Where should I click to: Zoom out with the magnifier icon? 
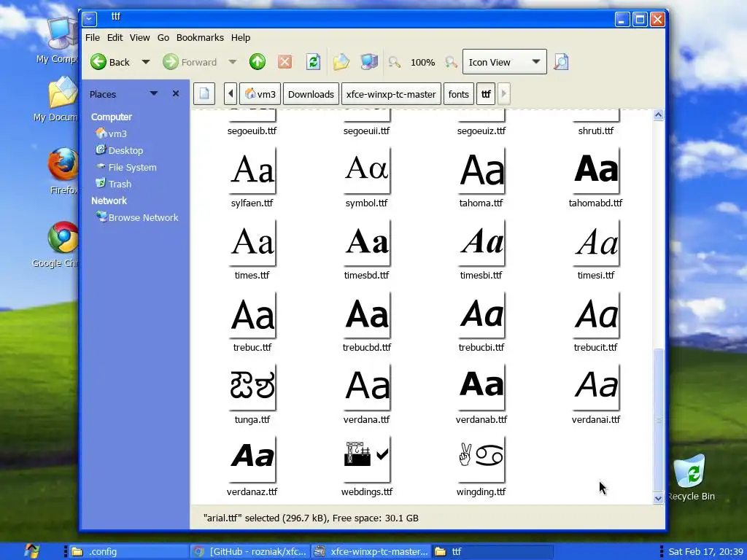coord(394,62)
